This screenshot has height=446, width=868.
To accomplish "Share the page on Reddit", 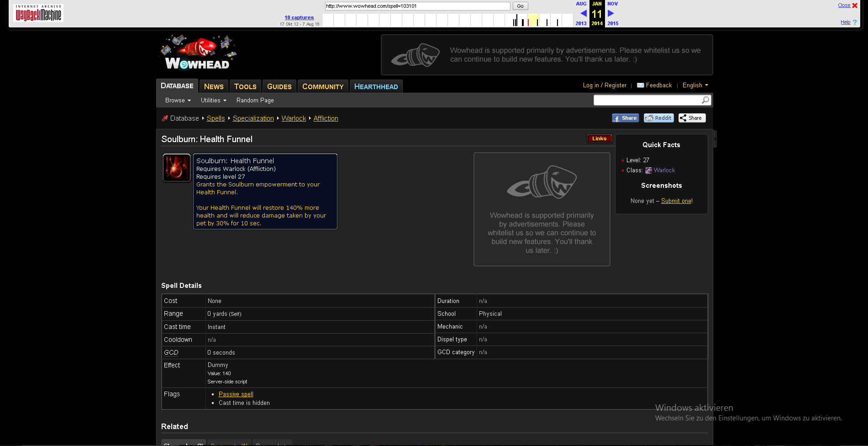I will coord(659,118).
